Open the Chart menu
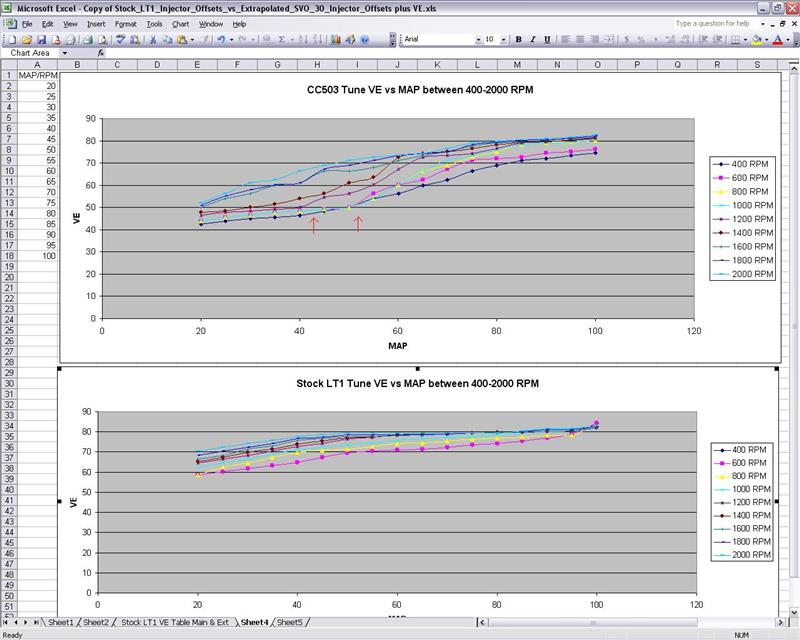Viewport: 800px width, 640px height. pos(180,23)
